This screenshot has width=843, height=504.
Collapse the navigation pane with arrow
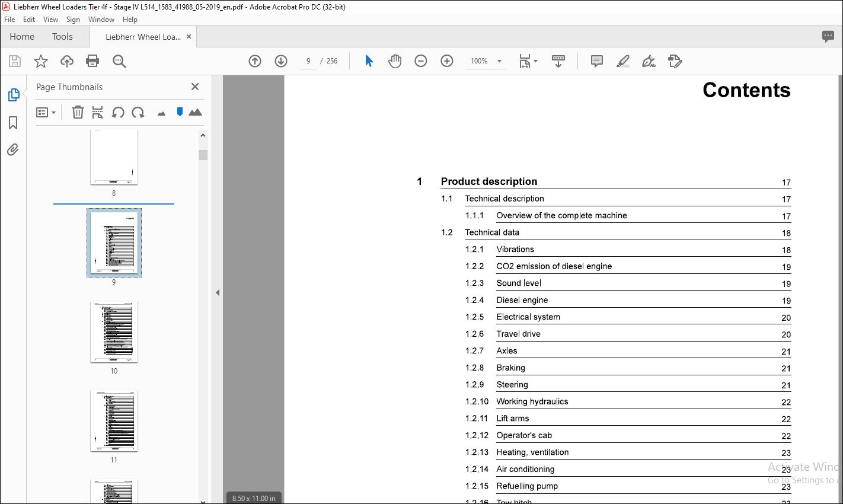pyautogui.click(x=218, y=292)
